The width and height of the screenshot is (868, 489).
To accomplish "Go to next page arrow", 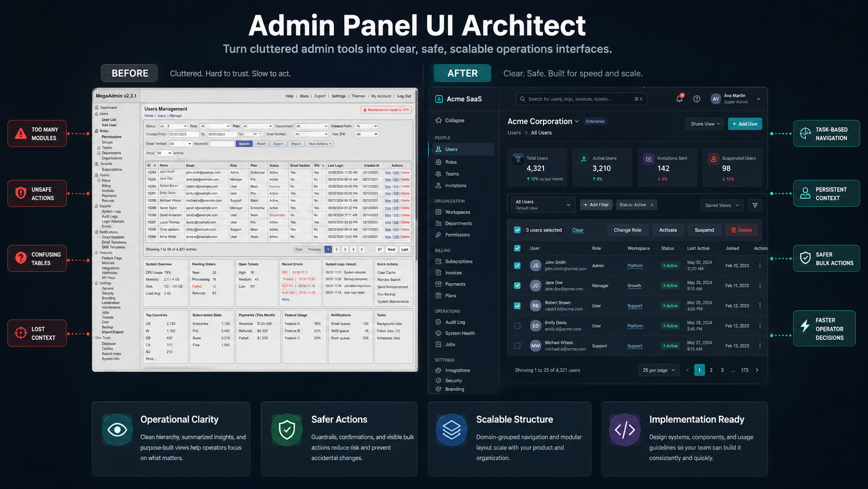I will [x=757, y=370].
